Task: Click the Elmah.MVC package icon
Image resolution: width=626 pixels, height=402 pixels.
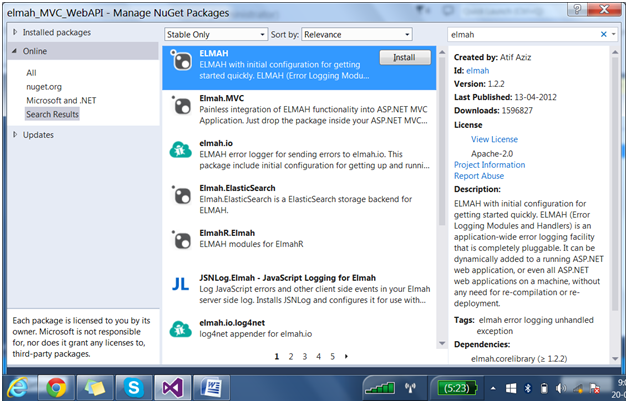Action: [x=181, y=105]
